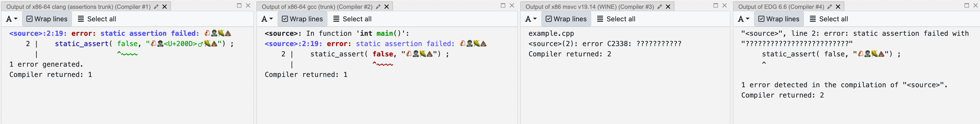The image size is (980, 124).
Task: Toggle Wrap lines in the gcc output pane
Action: (302, 19)
